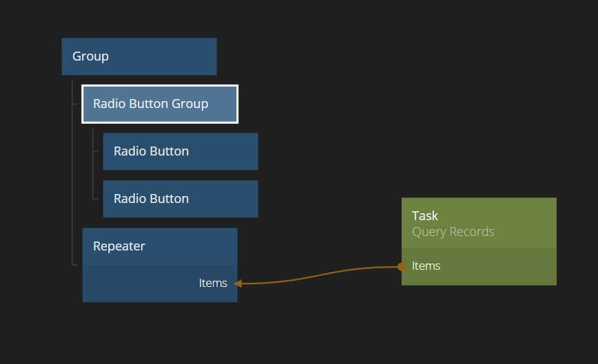This screenshot has height=364, width=598.
Task: Select the first Radio Button node
Action: point(180,151)
